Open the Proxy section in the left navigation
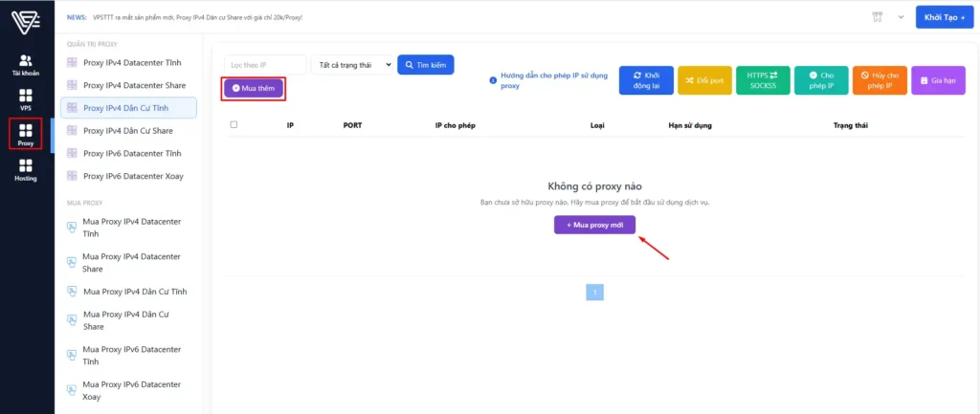Screen dimensions: 980x414 (26, 134)
